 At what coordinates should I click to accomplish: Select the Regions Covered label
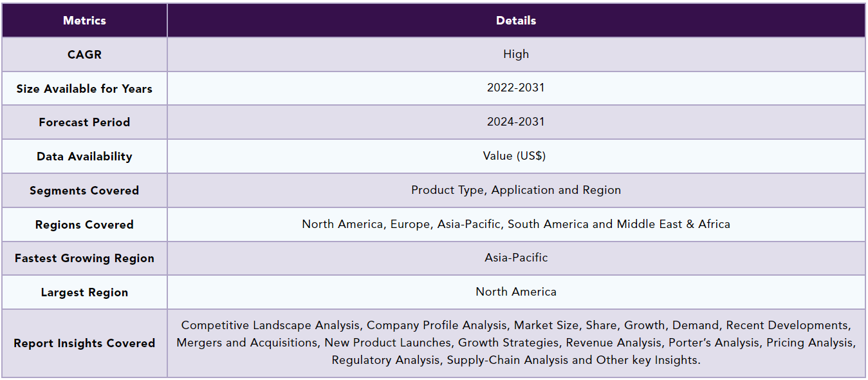click(84, 225)
